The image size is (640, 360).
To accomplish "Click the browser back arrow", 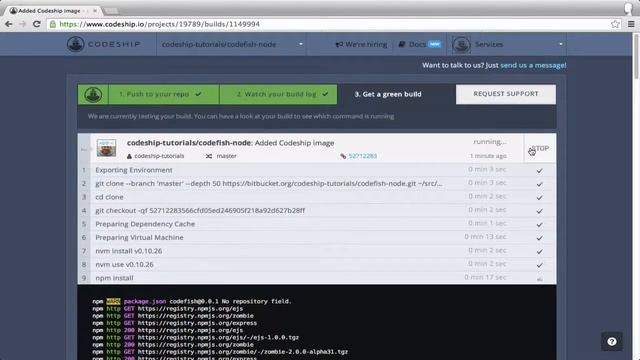I will [9, 24].
